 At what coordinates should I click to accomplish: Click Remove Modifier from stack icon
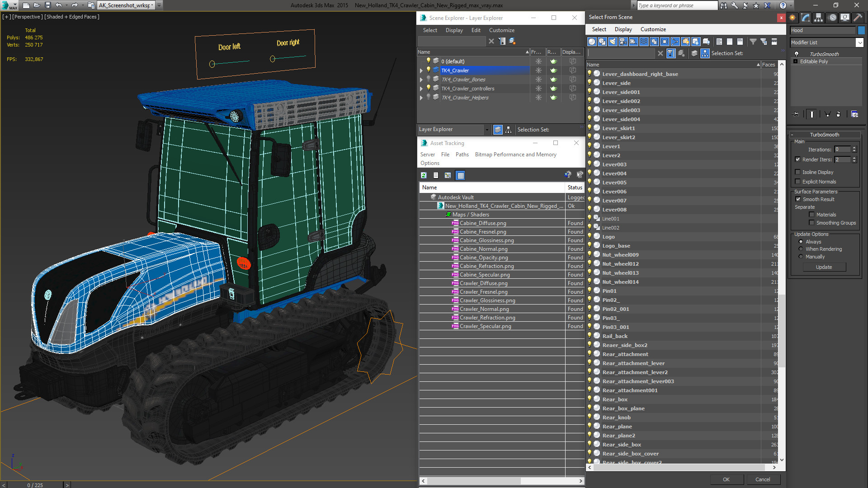pyautogui.click(x=838, y=114)
